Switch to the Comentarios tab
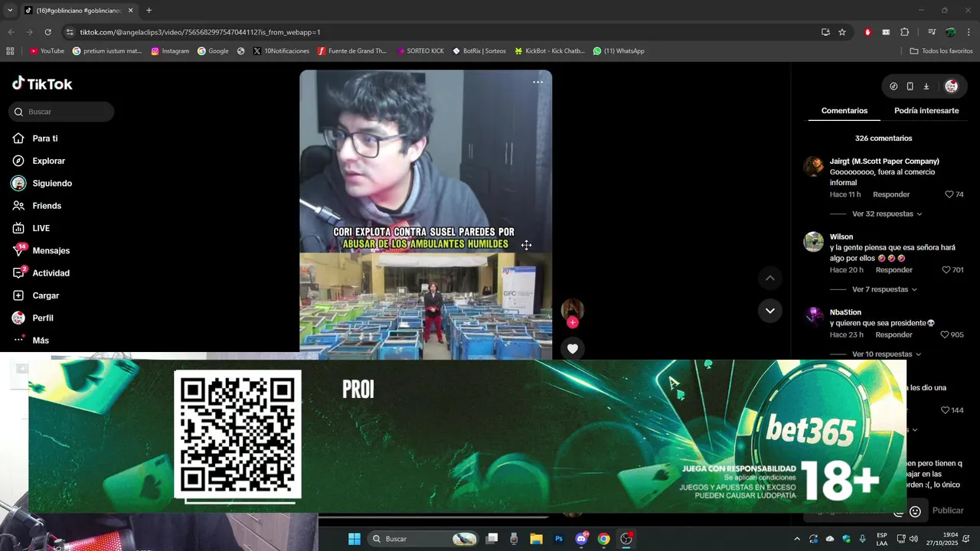 tap(844, 111)
